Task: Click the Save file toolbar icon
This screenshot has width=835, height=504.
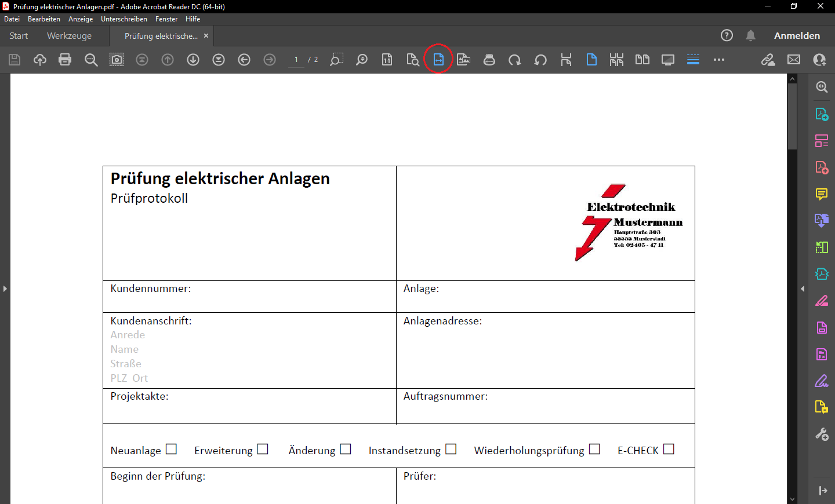Action: (14, 60)
